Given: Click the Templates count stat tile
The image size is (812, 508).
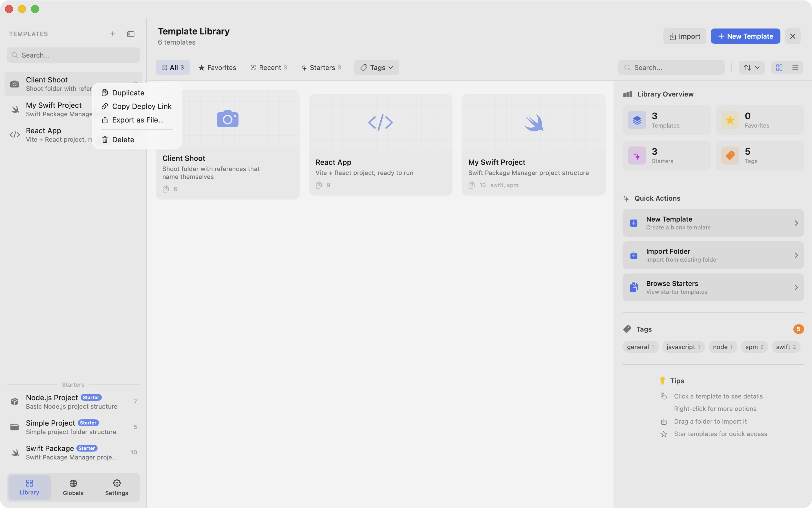Looking at the screenshot, I should coord(667,120).
